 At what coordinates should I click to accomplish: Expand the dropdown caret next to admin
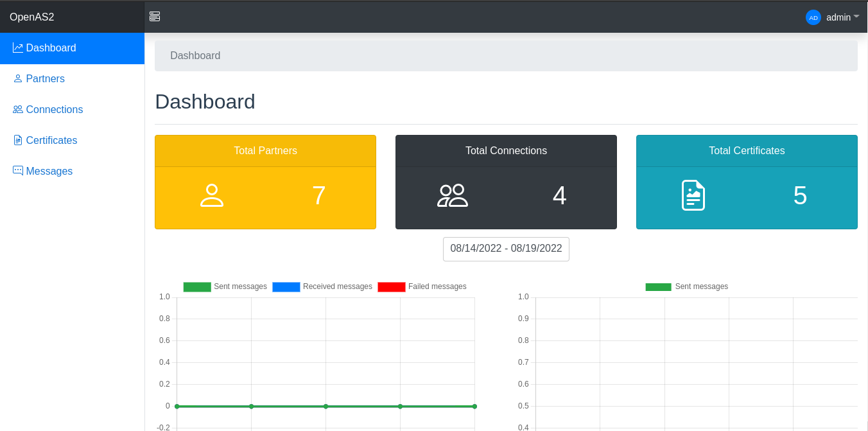tap(856, 17)
